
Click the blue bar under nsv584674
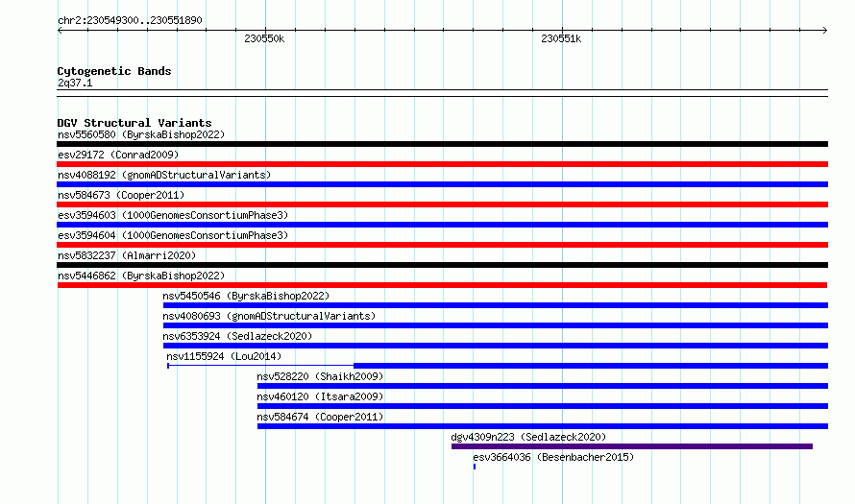coord(543,426)
